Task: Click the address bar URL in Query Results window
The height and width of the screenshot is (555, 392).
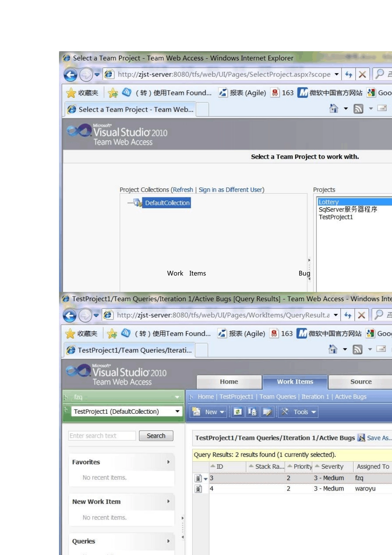Action: point(223,315)
